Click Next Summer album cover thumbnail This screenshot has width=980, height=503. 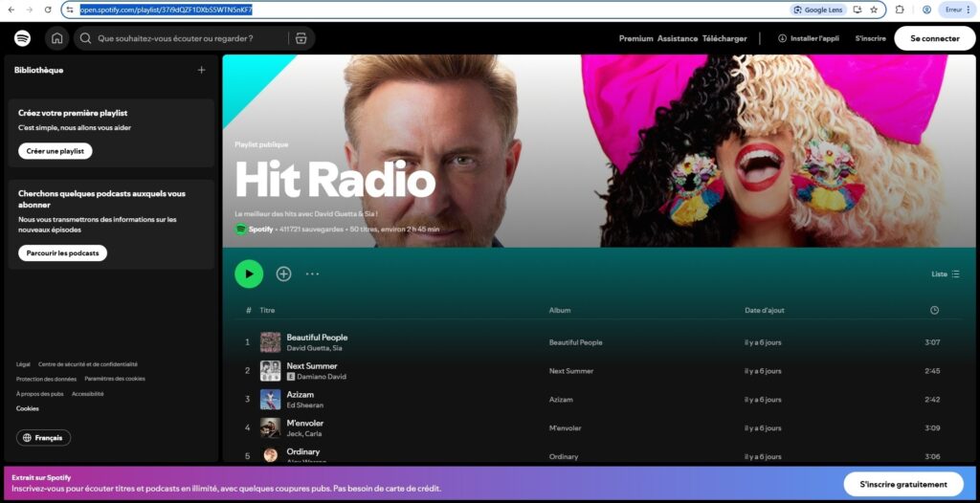tap(271, 371)
